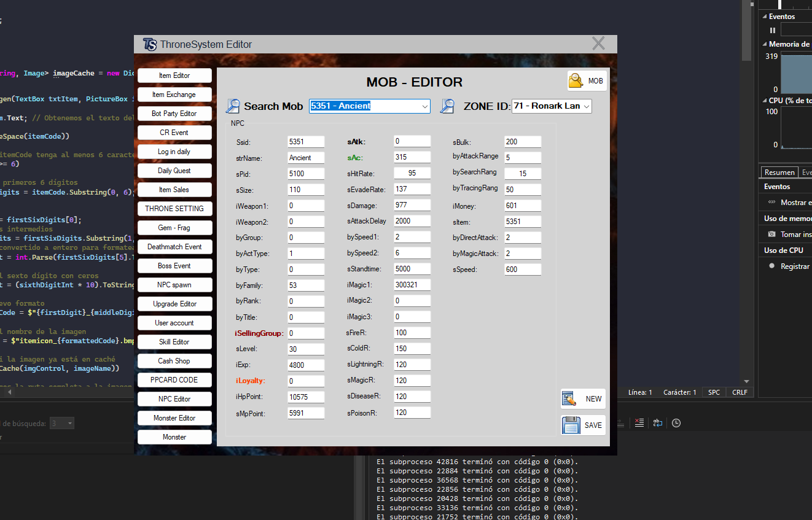Open the Skill Editor
Viewport: 812px width, 520px height.
point(174,342)
